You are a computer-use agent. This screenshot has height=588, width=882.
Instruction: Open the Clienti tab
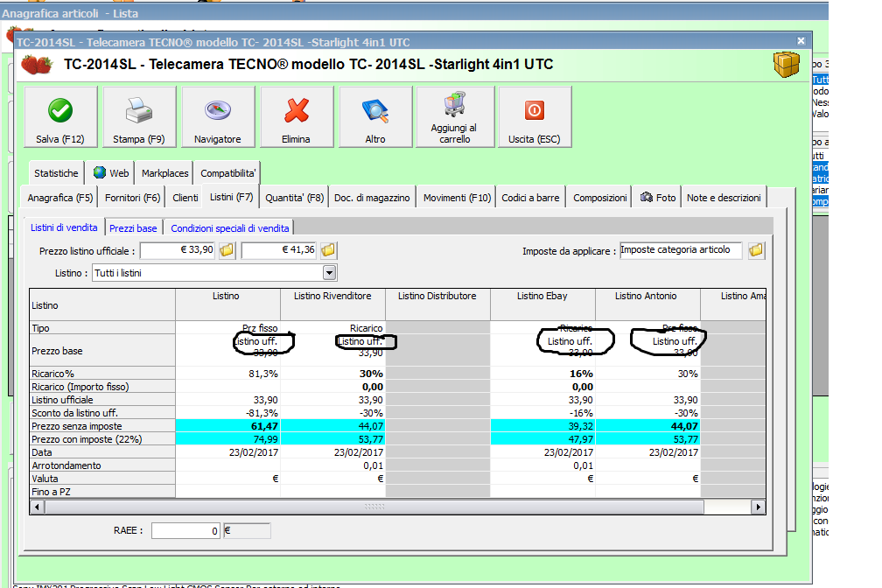185,198
